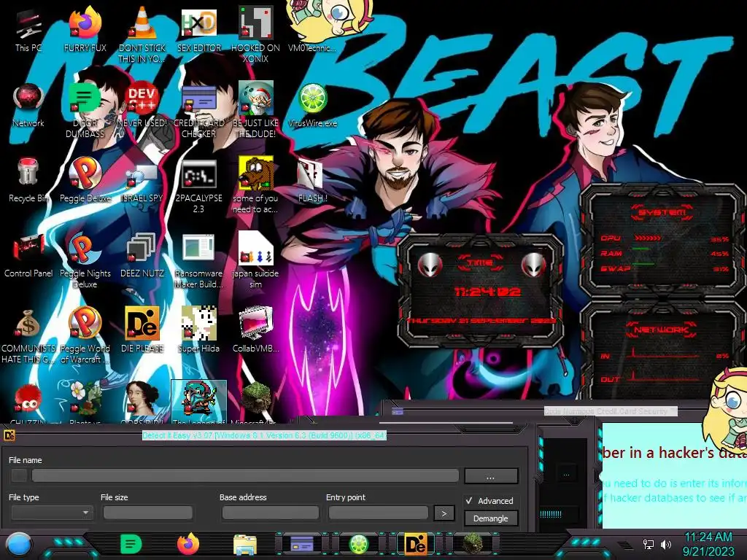Screen dimensions: 747x560
Task: Open the NEVER USED Dev C++ icon
Action: click(142, 105)
